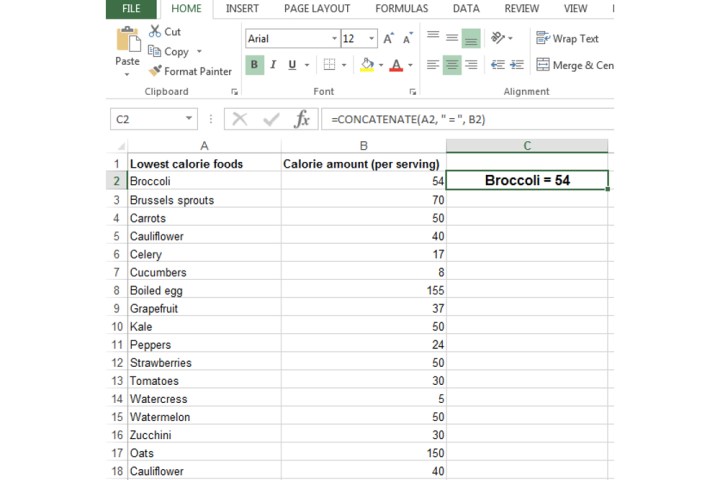Open the font size dropdown showing 12
Image resolution: width=720 pixels, height=480 pixels.
point(372,39)
